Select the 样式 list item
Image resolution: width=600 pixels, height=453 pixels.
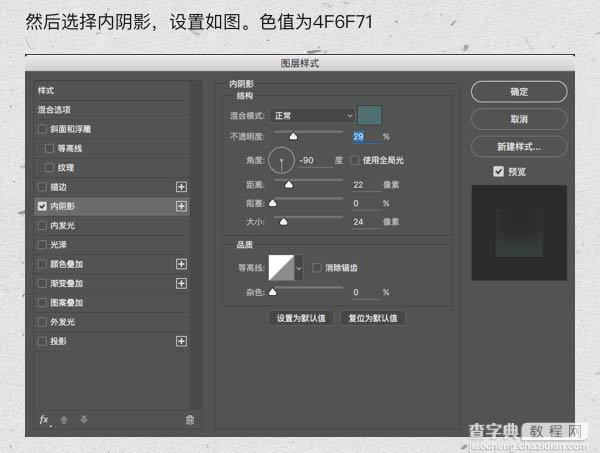tap(112, 91)
